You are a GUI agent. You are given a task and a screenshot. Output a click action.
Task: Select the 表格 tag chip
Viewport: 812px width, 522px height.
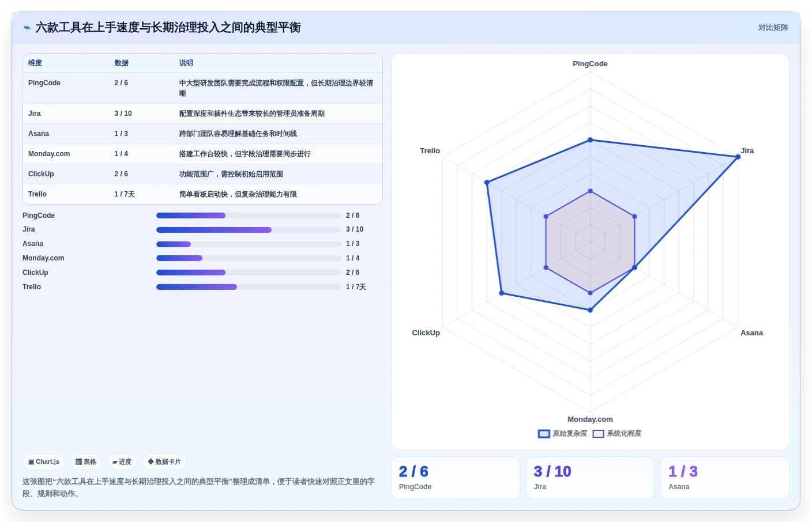point(86,462)
